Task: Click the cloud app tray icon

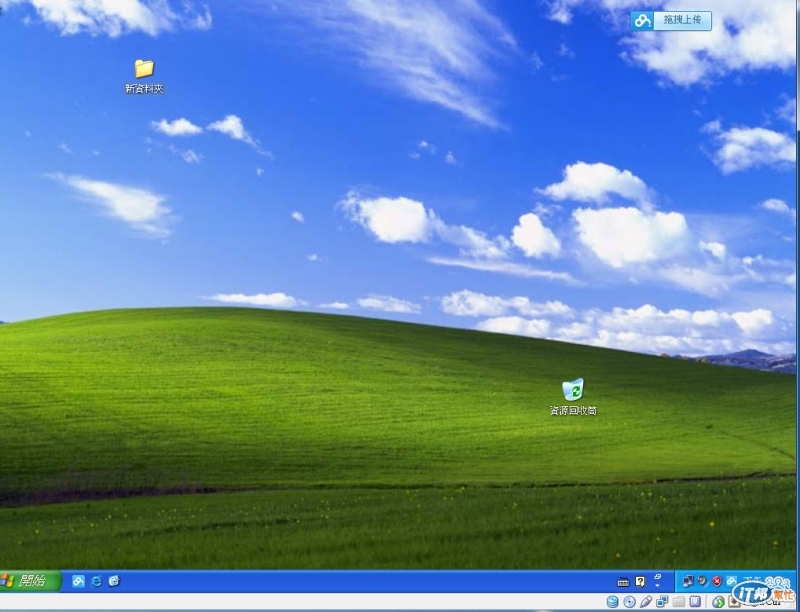Action: pyautogui.click(x=731, y=581)
